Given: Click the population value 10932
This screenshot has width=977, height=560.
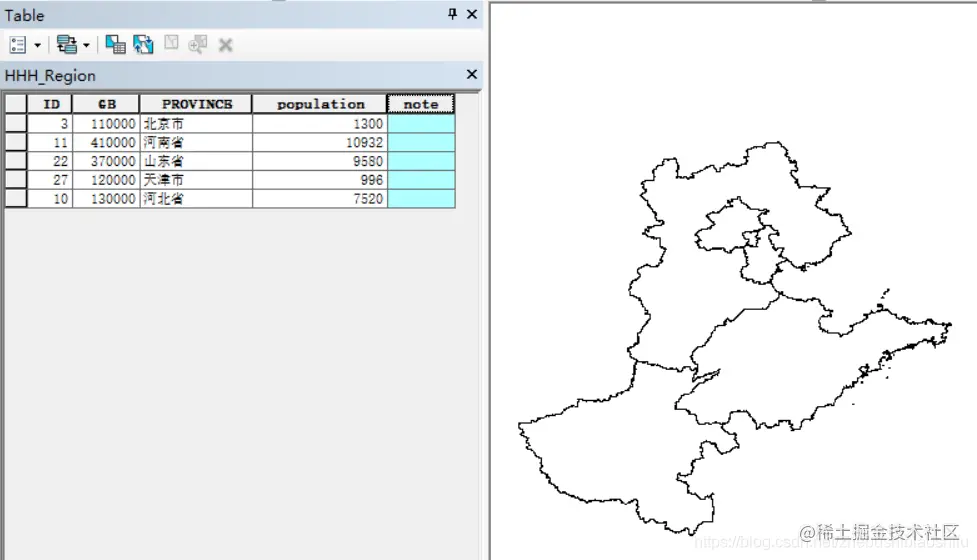Looking at the screenshot, I should [x=320, y=142].
